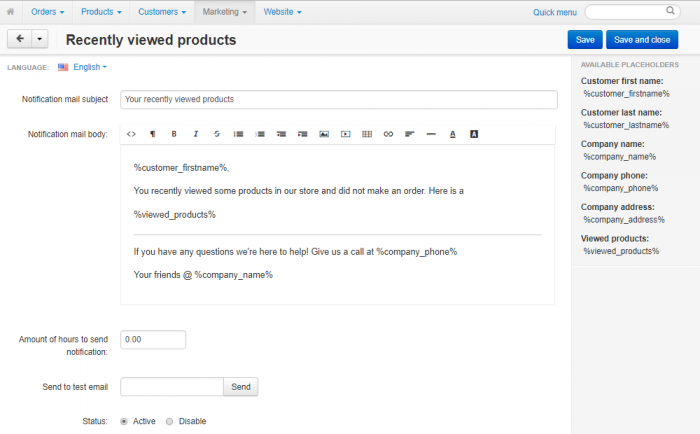Viewport: 700px width, 434px height.
Task: Select the Disable status radio button
Action: (x=169, y=421)
